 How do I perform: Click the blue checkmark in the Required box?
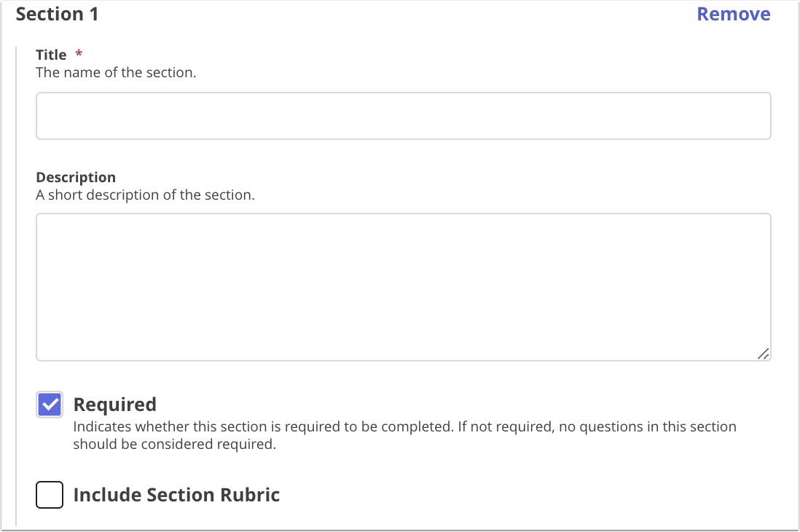(49, 404)
